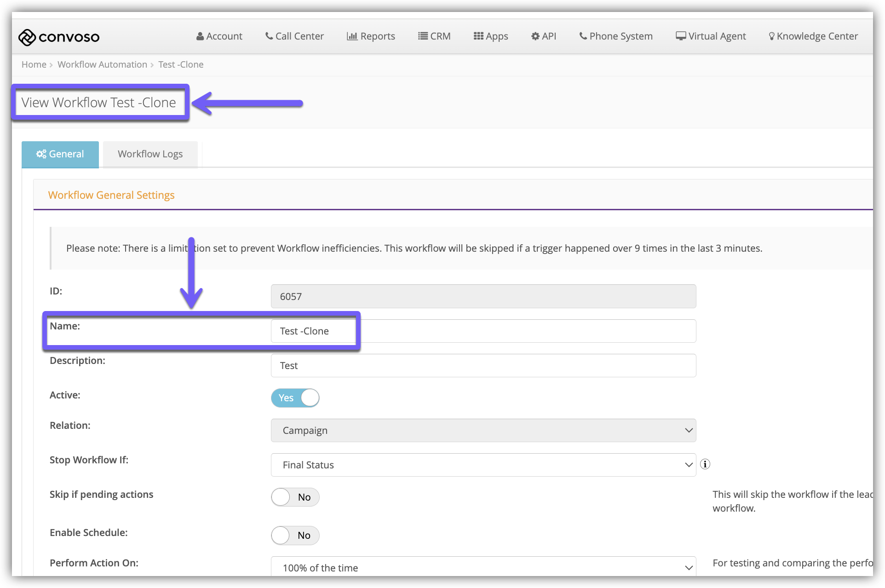The height and width of the screenshot is (588, 885).
Task: Turn on Enable Schedule toggle
Action: tap(295, 536)
